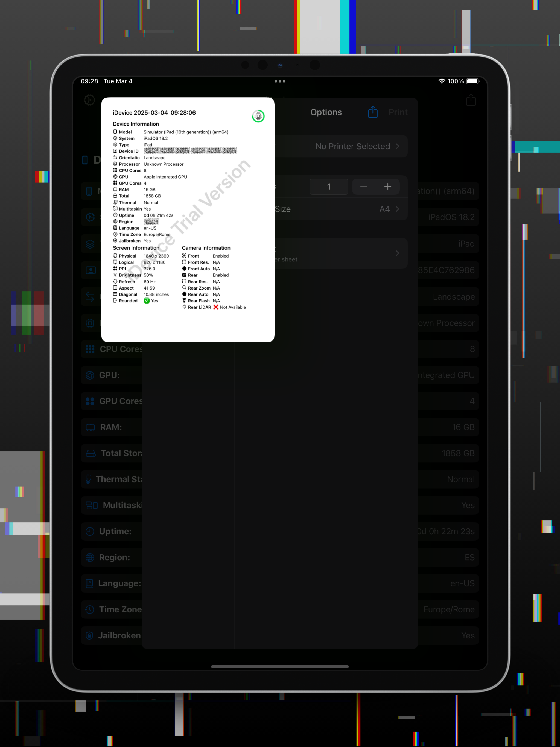Tap the three-dot multitasking control at top

[280, 81]
